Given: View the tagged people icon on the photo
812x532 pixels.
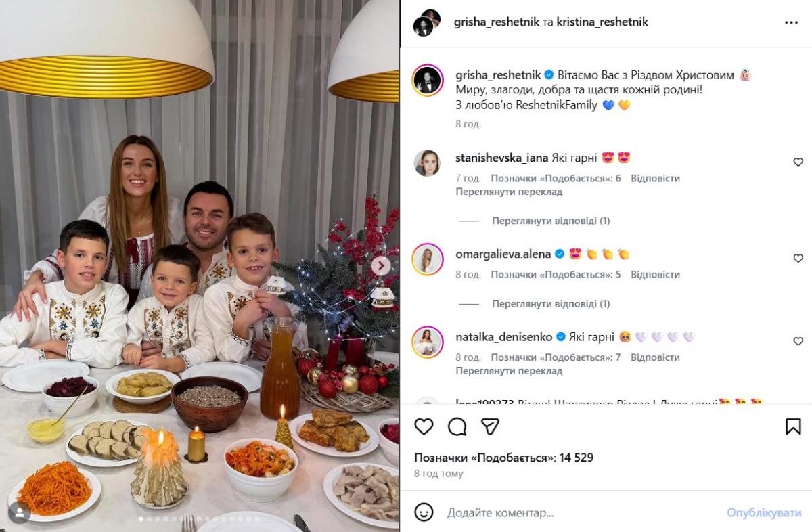Looking at the screenshot, I should point(19,512).
